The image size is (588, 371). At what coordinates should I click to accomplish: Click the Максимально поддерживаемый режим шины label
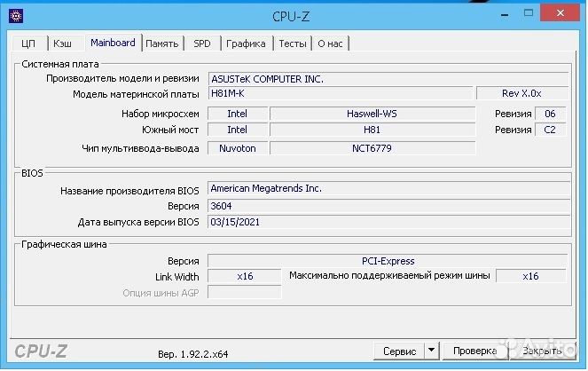click(x=389, y=276)
